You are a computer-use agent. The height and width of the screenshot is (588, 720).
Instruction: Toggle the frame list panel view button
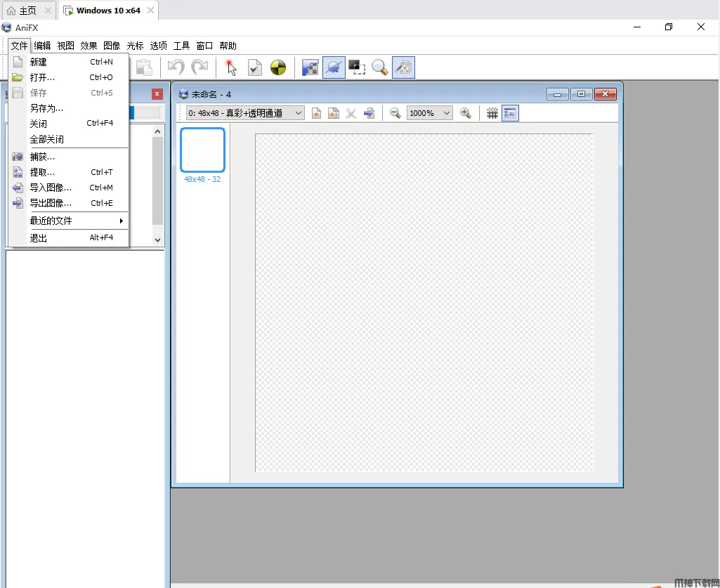(510, 113)
